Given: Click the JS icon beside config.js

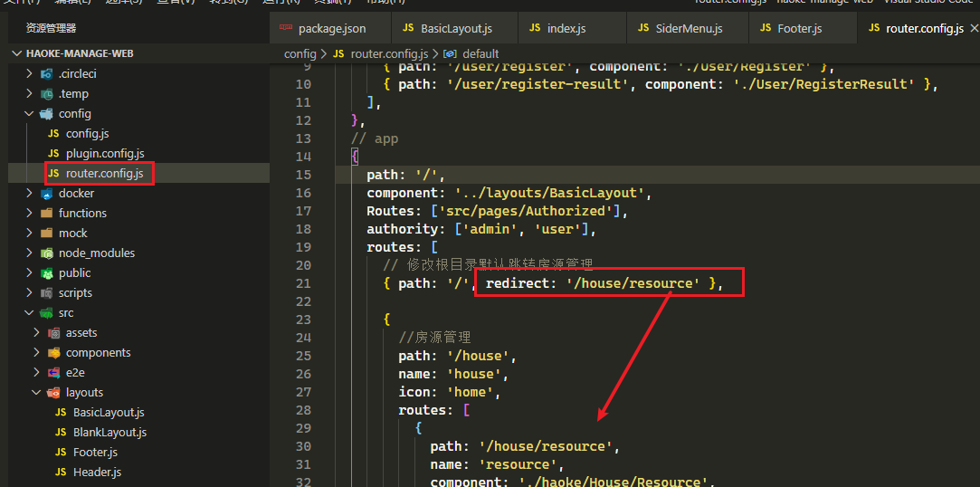Looking at the screenshot, I should 53,134.
